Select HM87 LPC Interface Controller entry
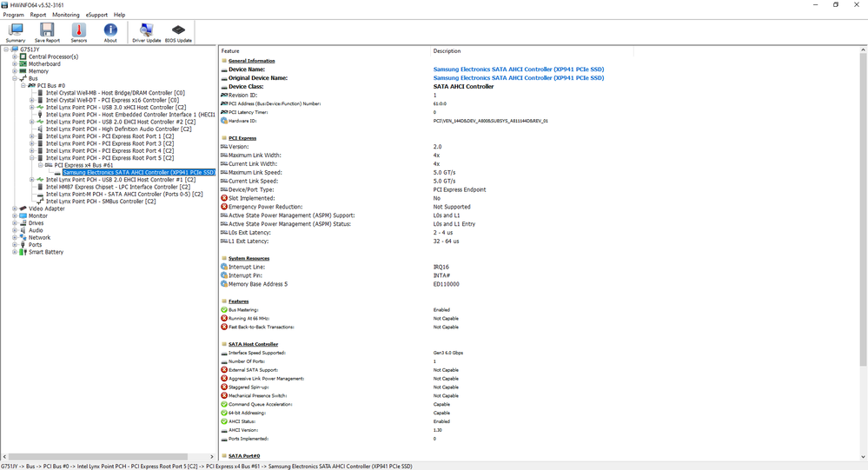The width and height of the screenshot is (868, 470). click(x=118, y=187)
